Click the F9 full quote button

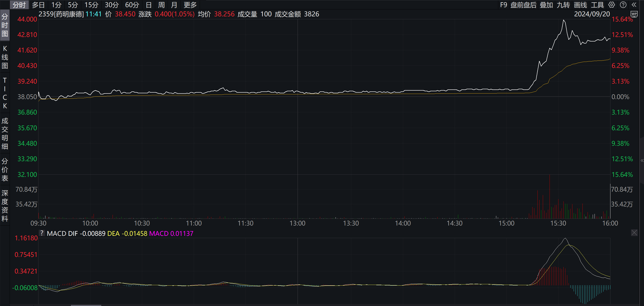(503, 5)
